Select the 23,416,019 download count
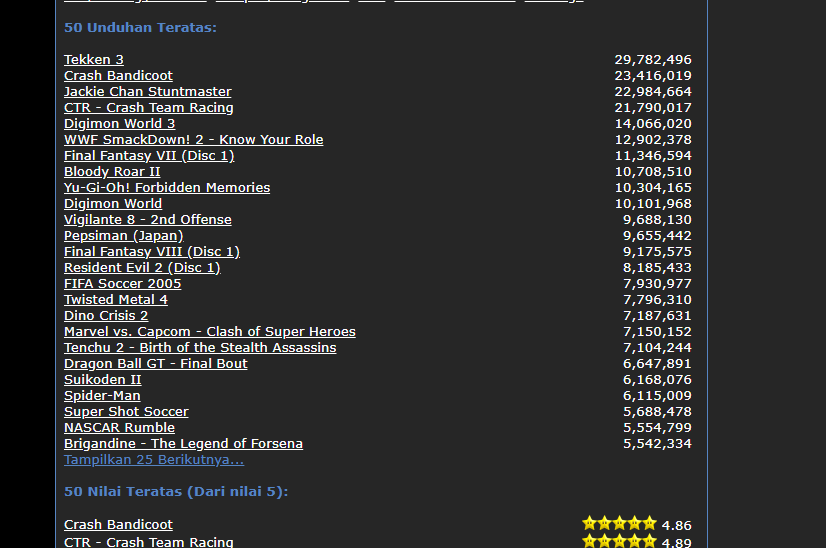 pyautogui.click(x=653, y=75)
